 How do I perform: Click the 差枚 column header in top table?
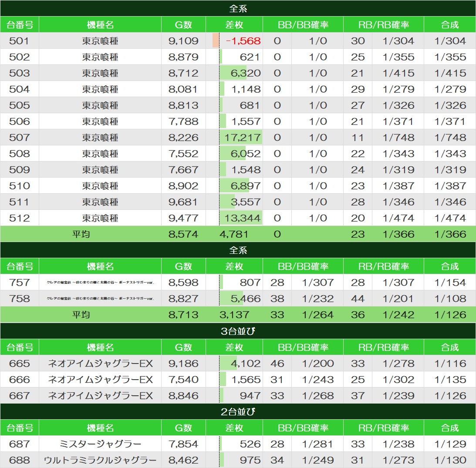click(x=234, y=24)
